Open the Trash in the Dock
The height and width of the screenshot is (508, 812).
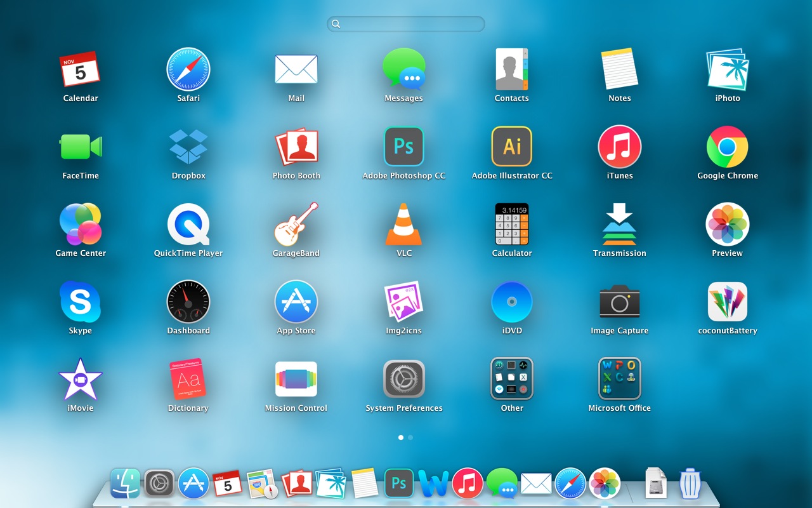pos(690,484)
